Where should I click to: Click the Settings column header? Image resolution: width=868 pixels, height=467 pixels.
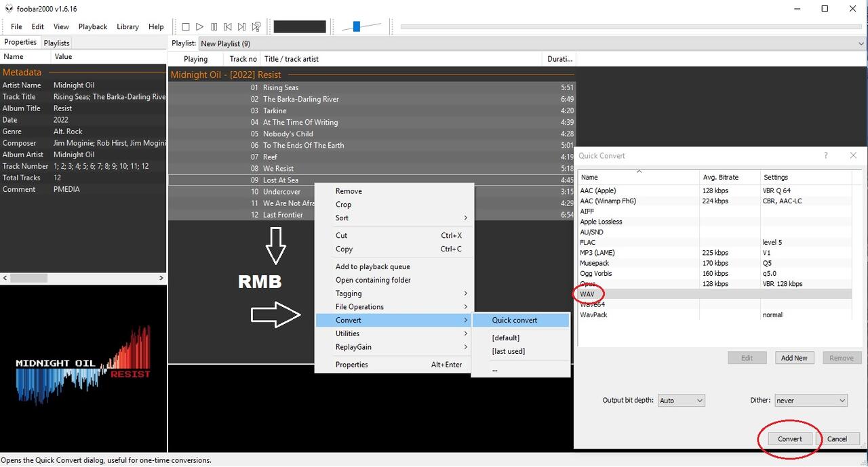coord(806,177)
